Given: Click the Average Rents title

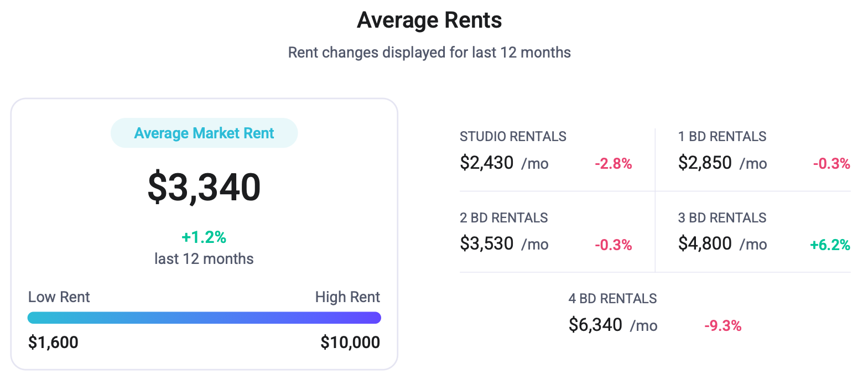Looking at the screenshot, I should click(x=429, y=20).
